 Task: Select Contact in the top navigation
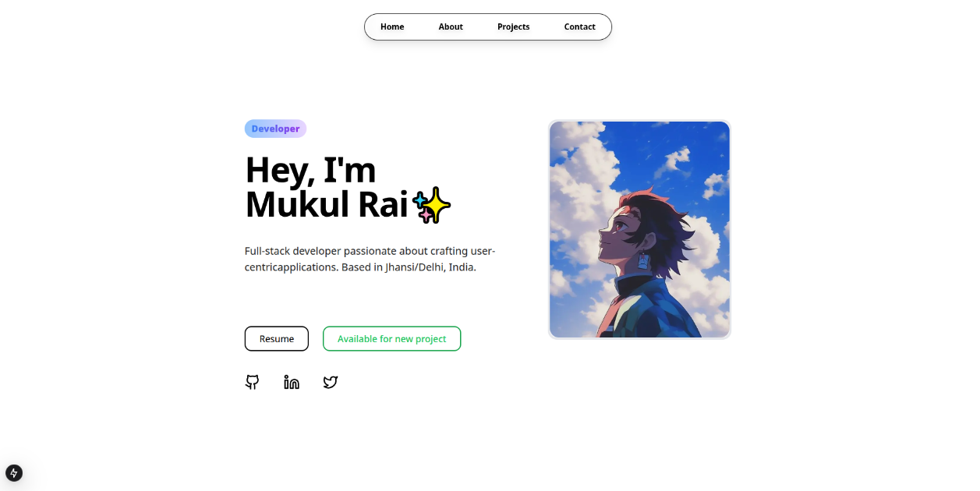tap(580, 26)
